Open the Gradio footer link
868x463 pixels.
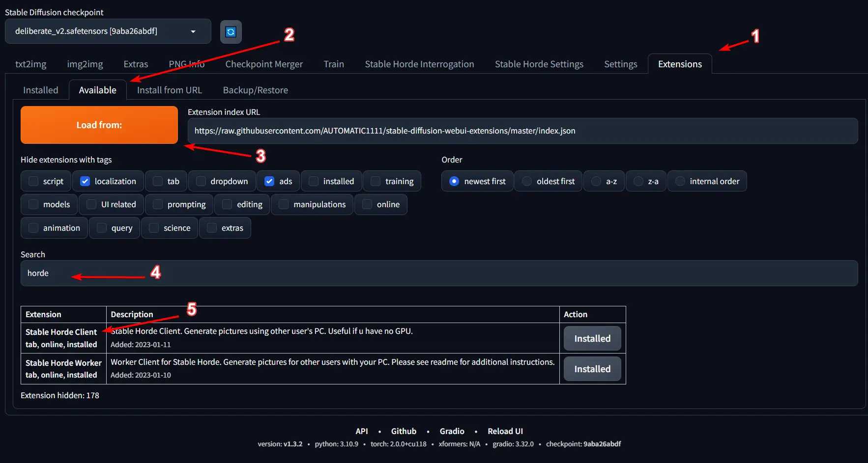click(x=452, y=431)
